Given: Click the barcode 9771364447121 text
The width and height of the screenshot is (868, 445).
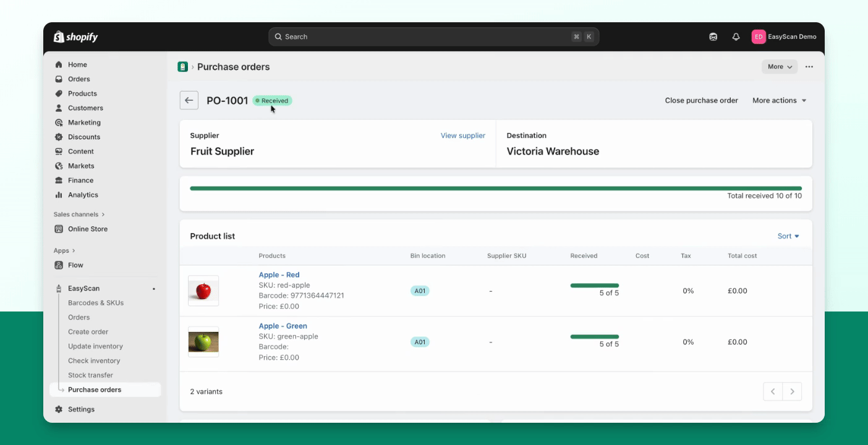Looking at the screenshot, I should (x=302, y=296).
